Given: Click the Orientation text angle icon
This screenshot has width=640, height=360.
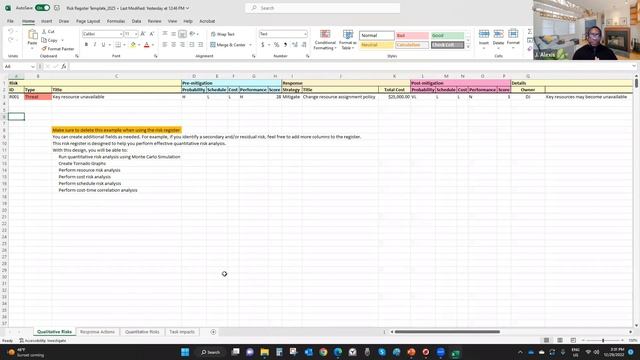Looking at the screenshot, I should pyautogui.click(x=192, y=34).
